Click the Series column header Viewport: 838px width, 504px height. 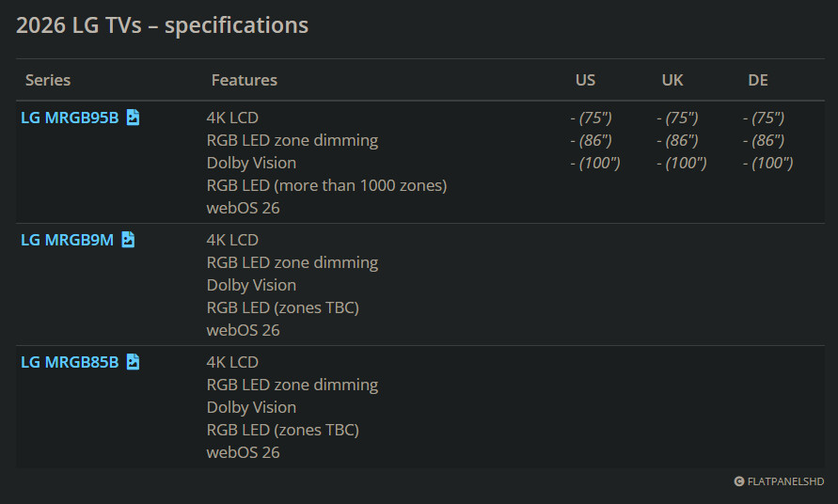(48, 80)
